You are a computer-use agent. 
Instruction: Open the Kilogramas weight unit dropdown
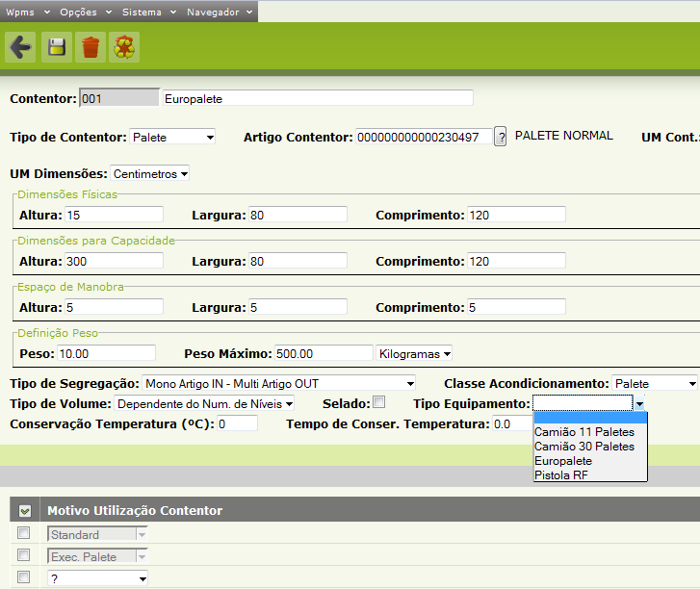click(414, 354)
